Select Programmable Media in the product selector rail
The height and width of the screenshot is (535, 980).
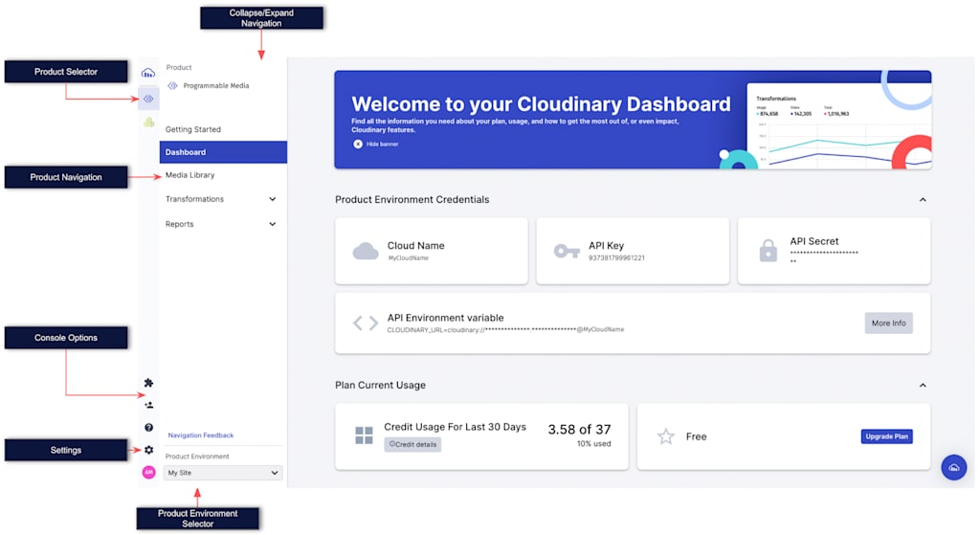pyautogui.click(x=148, y=99)
